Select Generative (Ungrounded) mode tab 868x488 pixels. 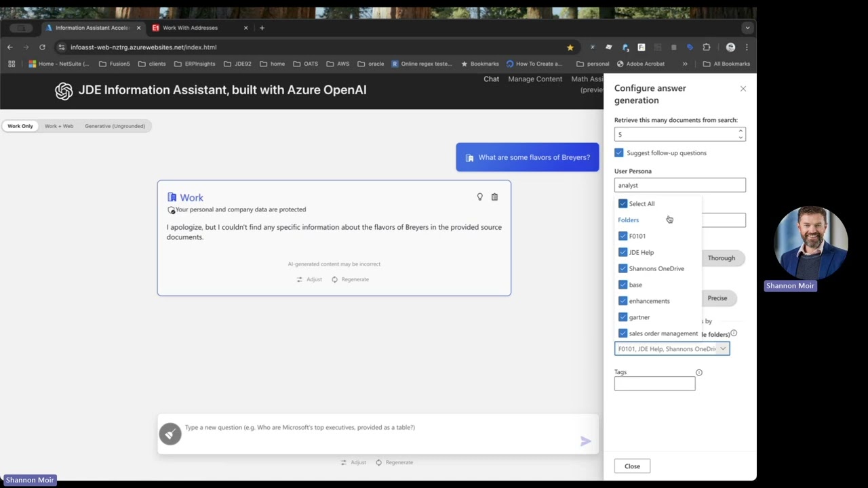pos(115,126)
